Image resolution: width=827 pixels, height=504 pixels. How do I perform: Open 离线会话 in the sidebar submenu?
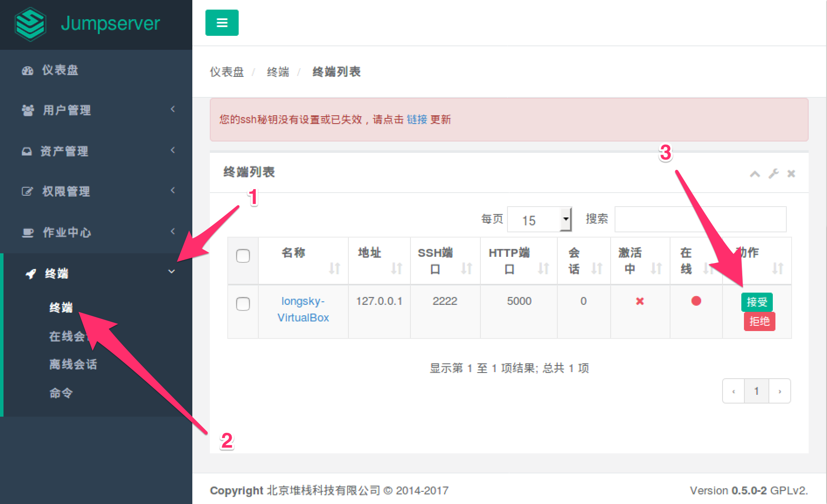73,364
